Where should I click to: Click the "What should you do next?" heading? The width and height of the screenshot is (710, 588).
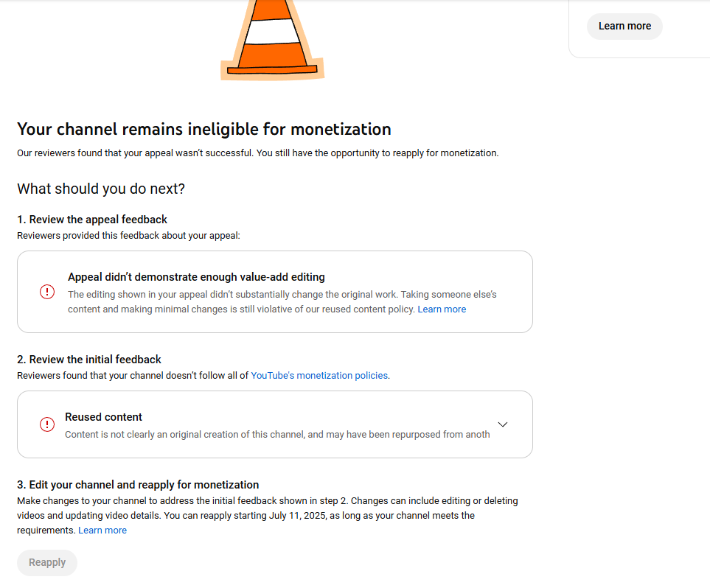pyautogui.click(x=101, y=189)
